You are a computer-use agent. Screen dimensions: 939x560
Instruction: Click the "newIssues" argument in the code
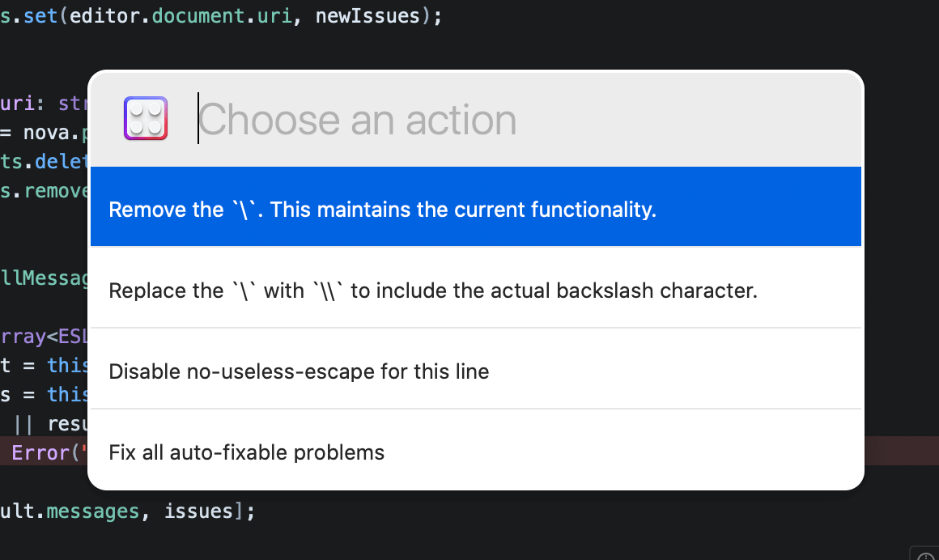[x=368, y=16]
